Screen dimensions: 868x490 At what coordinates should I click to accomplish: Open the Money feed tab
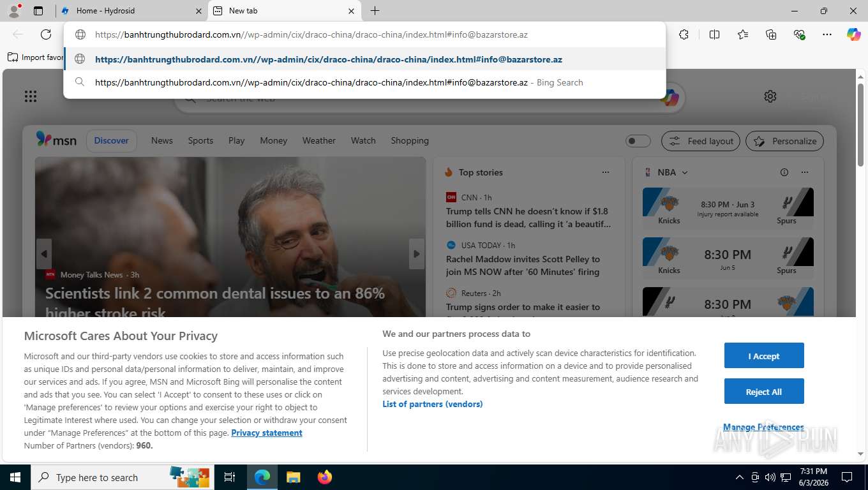pyautogui.click(x=274, y=140)
